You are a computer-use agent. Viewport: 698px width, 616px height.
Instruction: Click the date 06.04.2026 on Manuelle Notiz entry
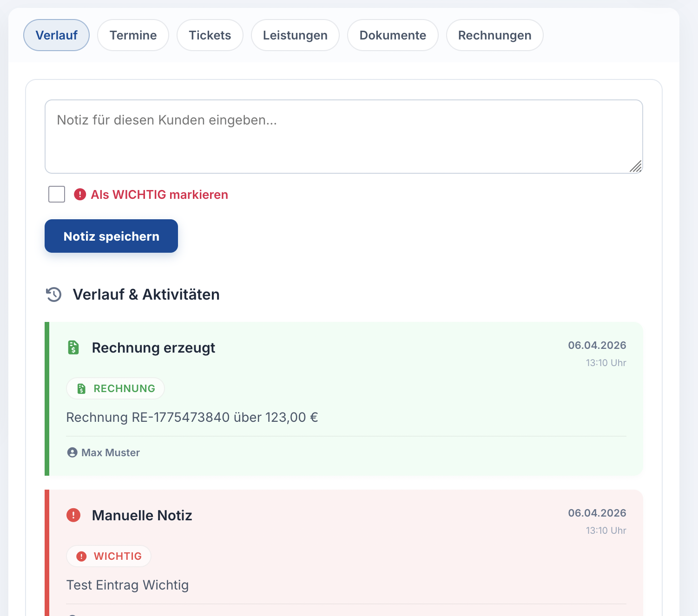pos(597,513)
